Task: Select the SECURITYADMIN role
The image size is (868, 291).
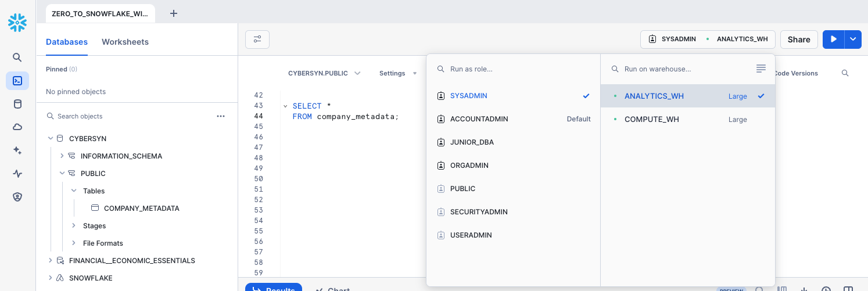Action: 513,212
